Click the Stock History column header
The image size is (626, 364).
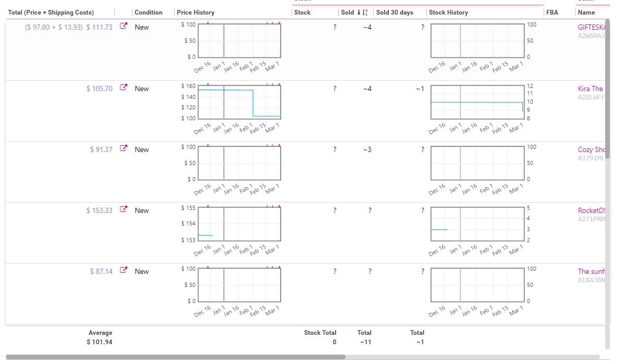coord(448,12)
